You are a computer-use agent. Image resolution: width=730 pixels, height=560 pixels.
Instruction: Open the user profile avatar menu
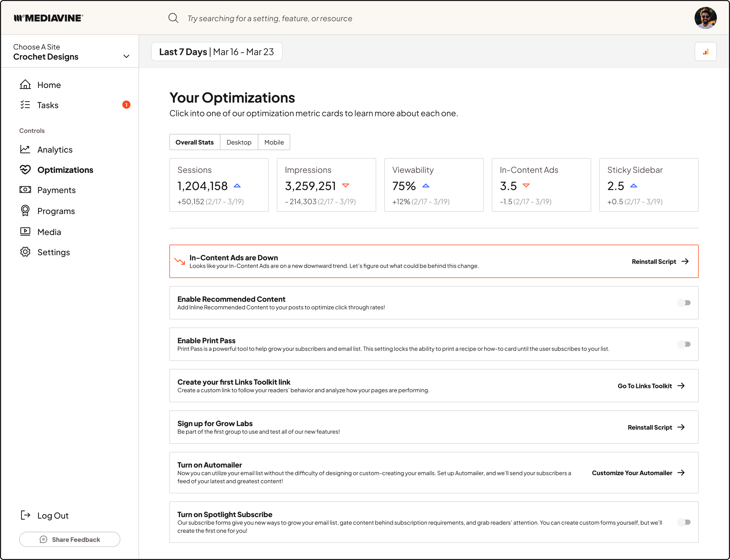point(705,18)
